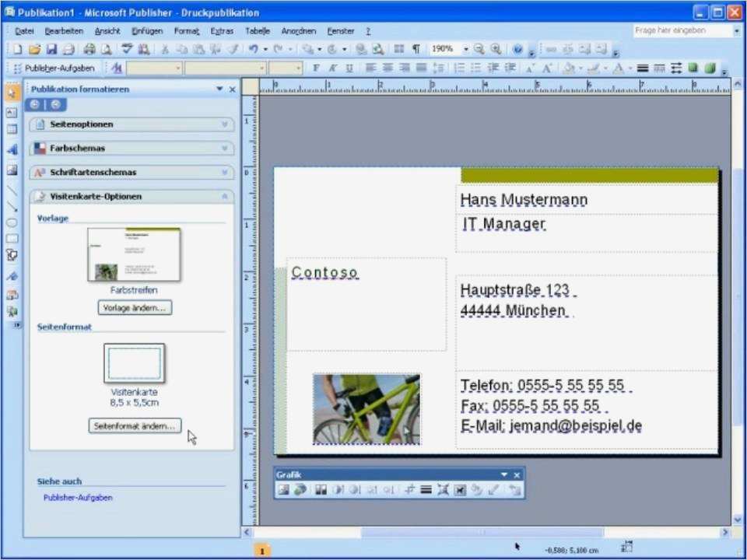Click Line style icon in Grafik toolbar
The width and height of the screenshot is (747, 560).
pyautogui.click(x=426, y=489)
